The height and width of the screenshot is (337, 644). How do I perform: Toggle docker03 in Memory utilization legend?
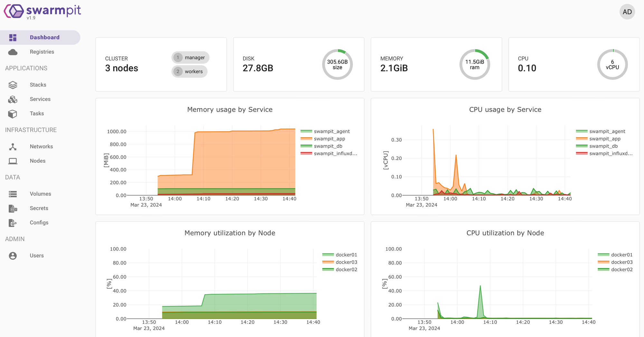pyautogui.click(x=340, y=262)
